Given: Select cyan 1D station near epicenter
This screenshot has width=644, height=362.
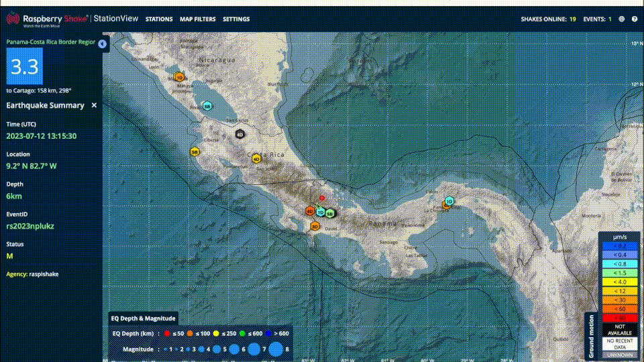Looking at the screenshot, I should (321, 213).
